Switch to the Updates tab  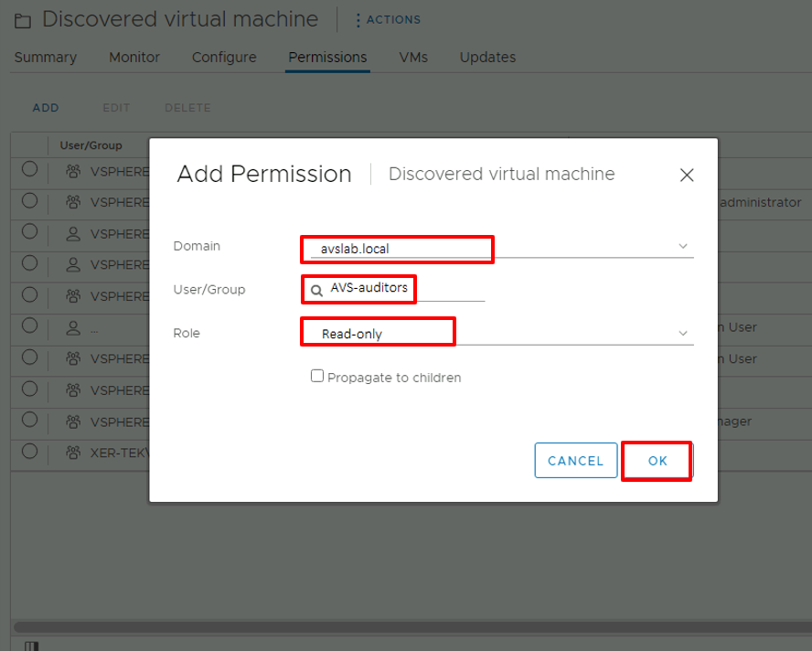click(x=487, y=57)
